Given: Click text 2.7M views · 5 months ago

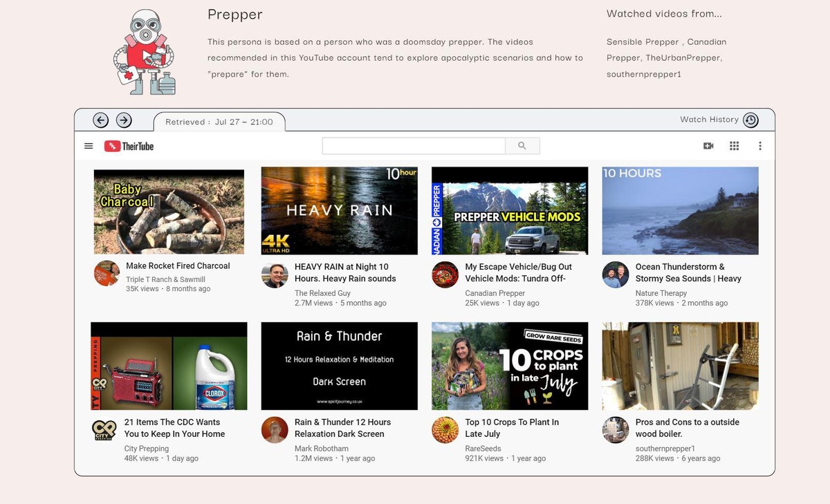Looking at the screenshot, I should click(x=340, y=303).
